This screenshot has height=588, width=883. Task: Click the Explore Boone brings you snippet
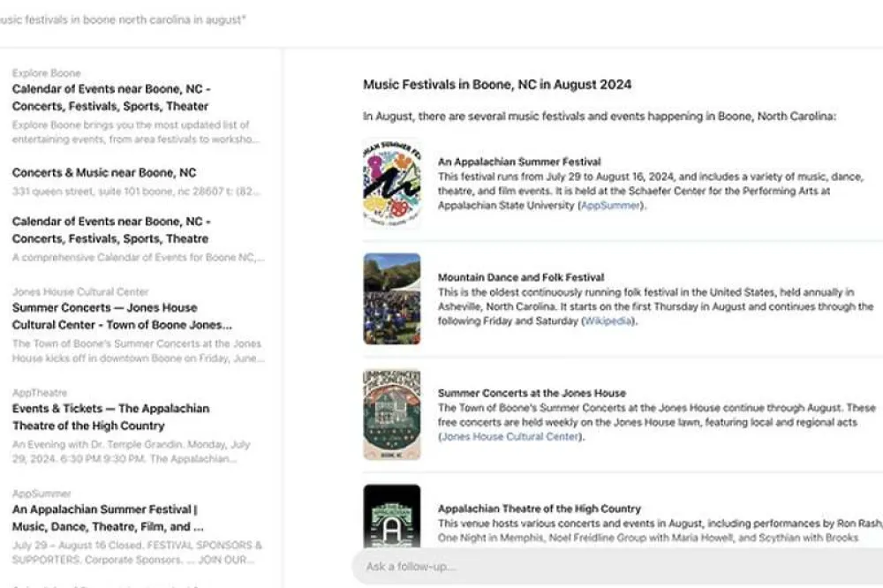click(136, 132)
